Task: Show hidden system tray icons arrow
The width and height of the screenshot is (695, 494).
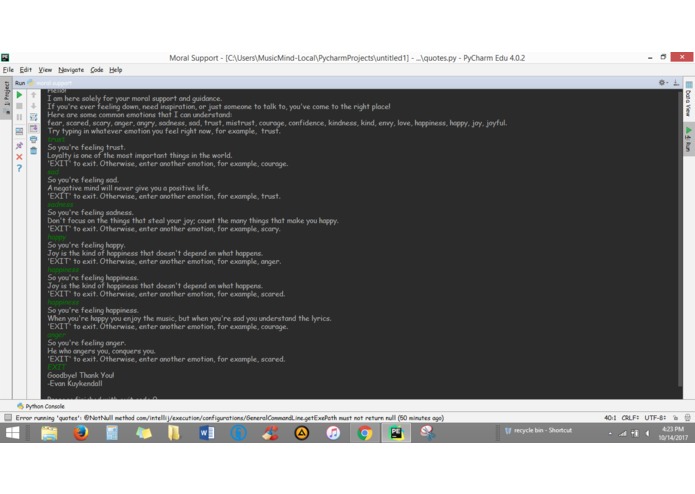Action: (610, 433)
